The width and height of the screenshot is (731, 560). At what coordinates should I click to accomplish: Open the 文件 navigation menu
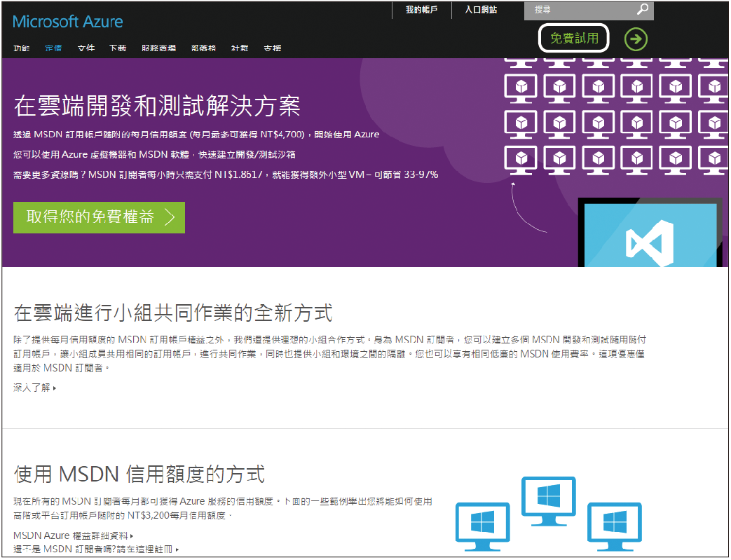(x=86, y=48)
